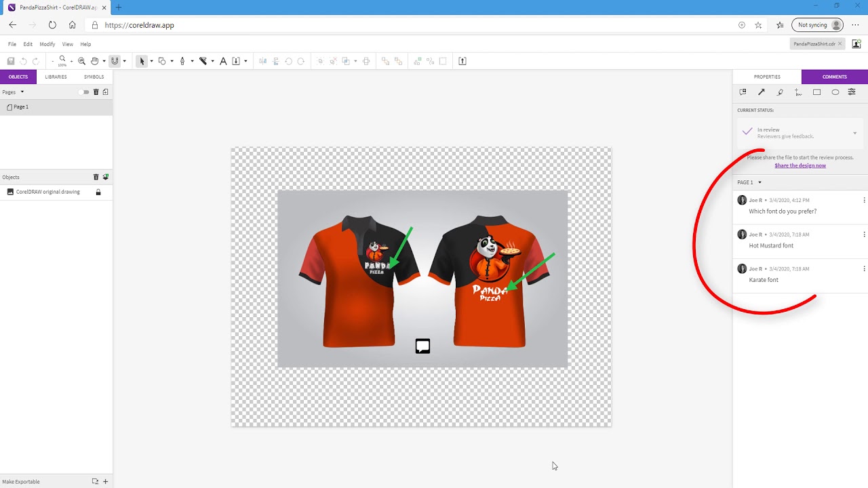868x488 pixels.
Task: Open Import options dropdown arrow
Action: point(245,61)
